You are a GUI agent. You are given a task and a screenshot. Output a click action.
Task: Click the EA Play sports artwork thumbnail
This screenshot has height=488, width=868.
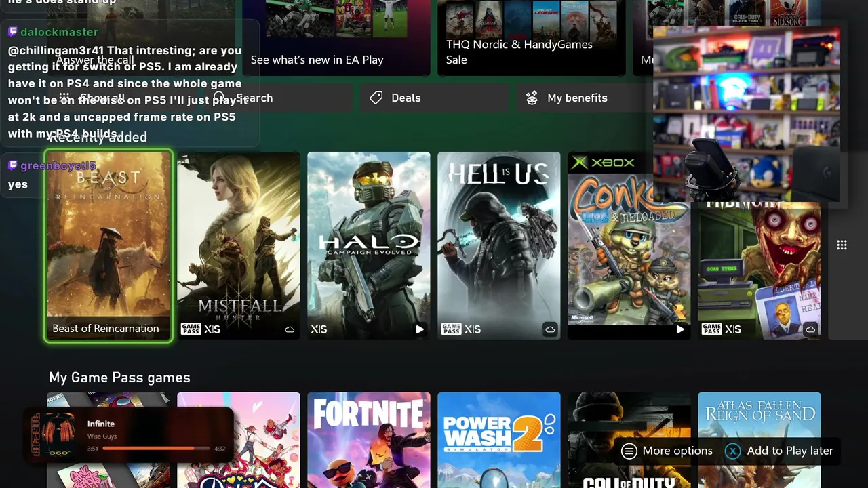[336, 18]
